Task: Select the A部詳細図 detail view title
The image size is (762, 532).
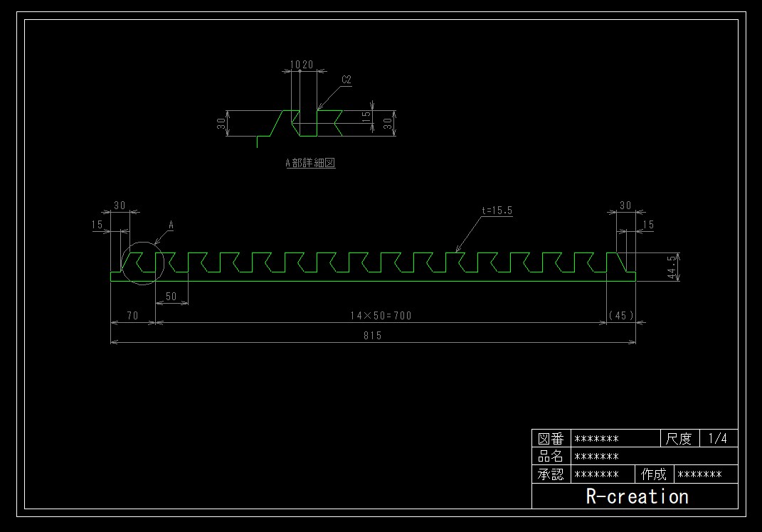Action: [310, 163]
